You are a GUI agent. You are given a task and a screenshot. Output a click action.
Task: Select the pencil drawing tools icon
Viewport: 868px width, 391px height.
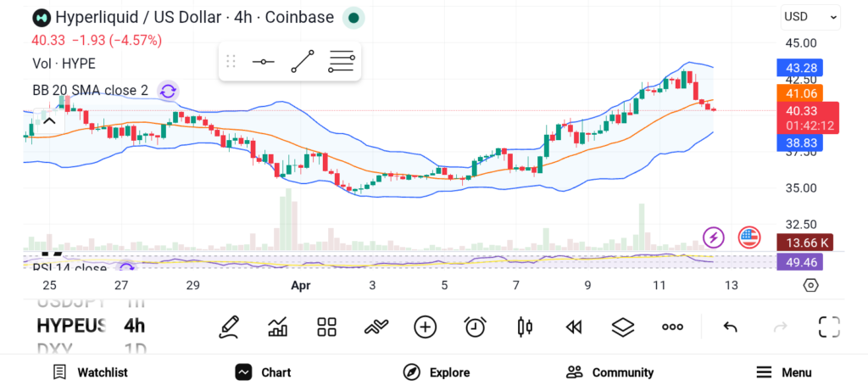click(x=228, y=327)
